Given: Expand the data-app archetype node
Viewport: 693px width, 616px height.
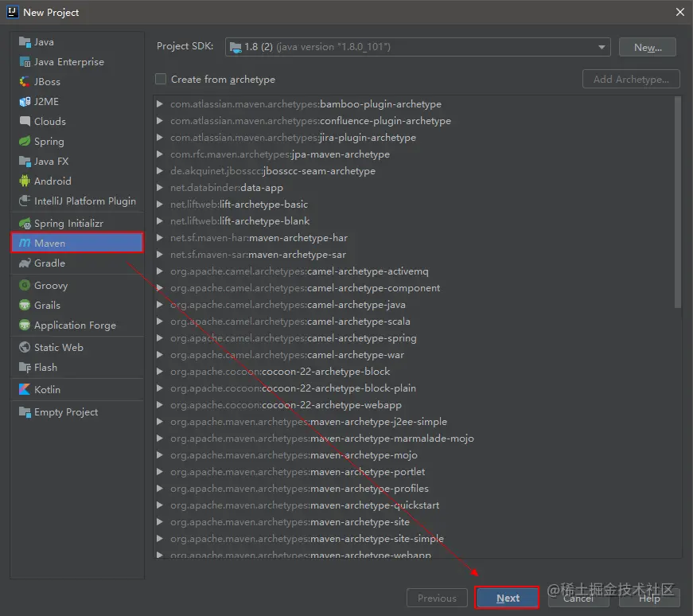Looking at the screenshot, I should [160, 188].
